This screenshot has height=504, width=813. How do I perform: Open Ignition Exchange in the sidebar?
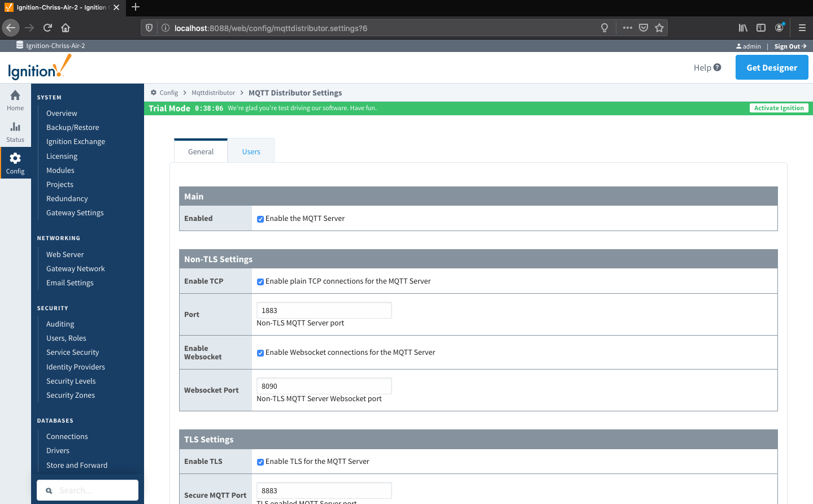click(x=76, y=141)
